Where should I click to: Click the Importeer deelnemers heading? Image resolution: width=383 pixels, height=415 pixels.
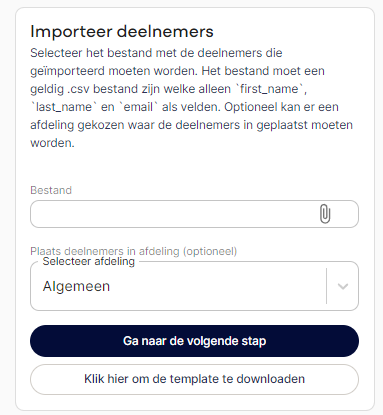coord(122,32)
